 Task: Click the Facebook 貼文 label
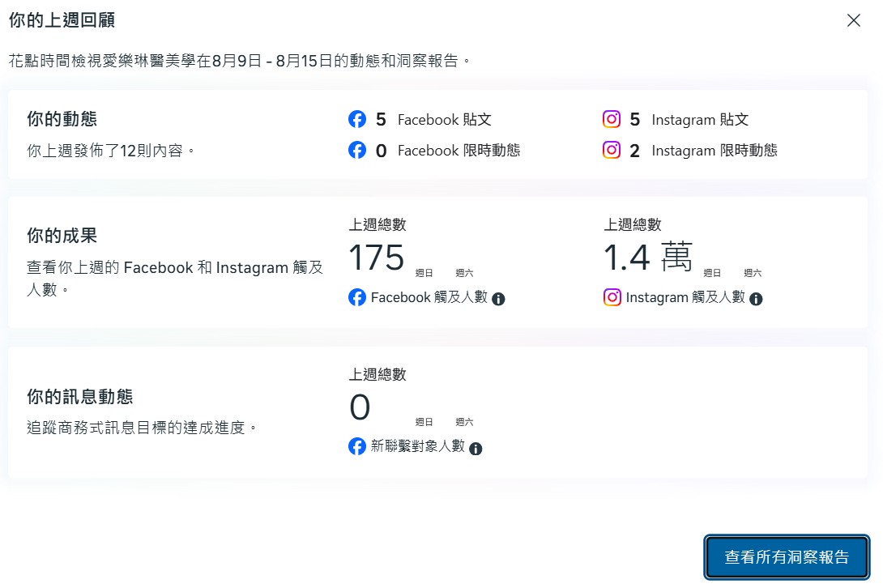[x=444, y=120]
